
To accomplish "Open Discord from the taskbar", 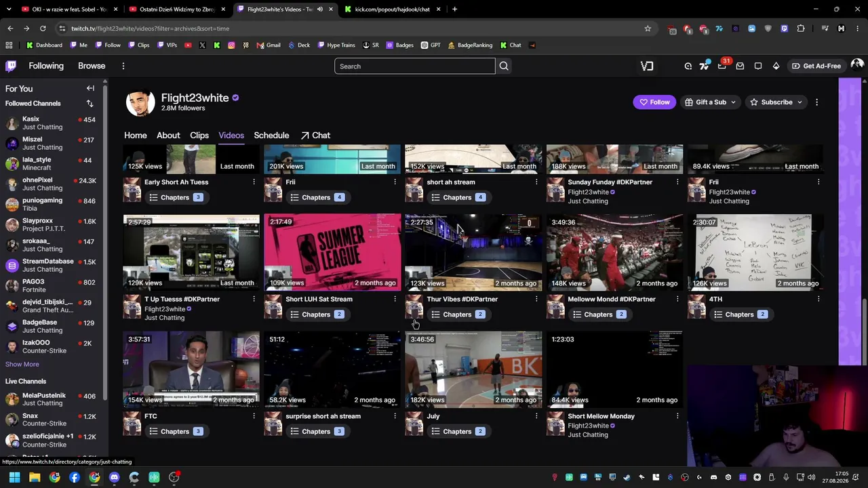I will tap(114, 477).
